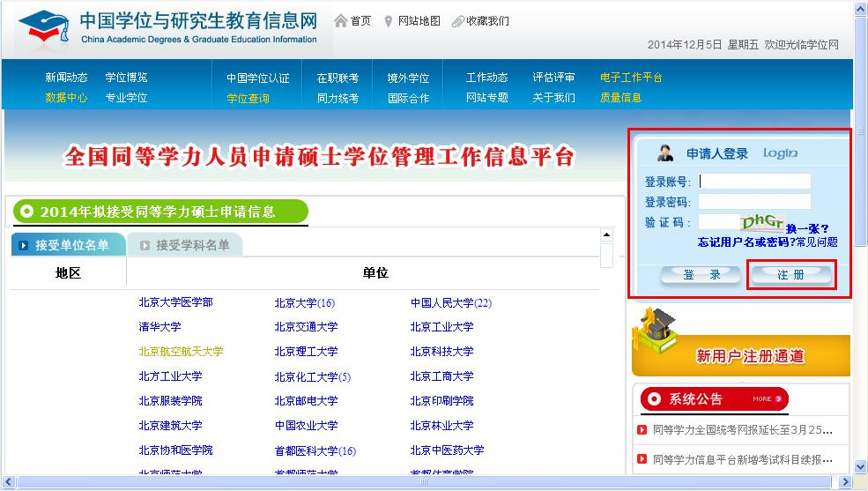This screenshot has height=491, width=868.
Task: Select the 接受单位名单 tab
Action: (x=69, y=245)
